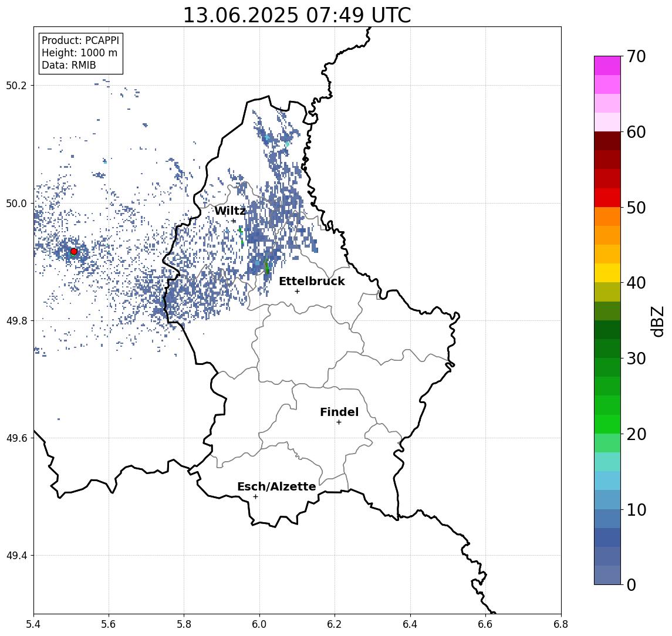The height and width of the screenshot is (636, 672).
Task: Click the 0 tick on colorbar
Action: (x=631, y=584)
